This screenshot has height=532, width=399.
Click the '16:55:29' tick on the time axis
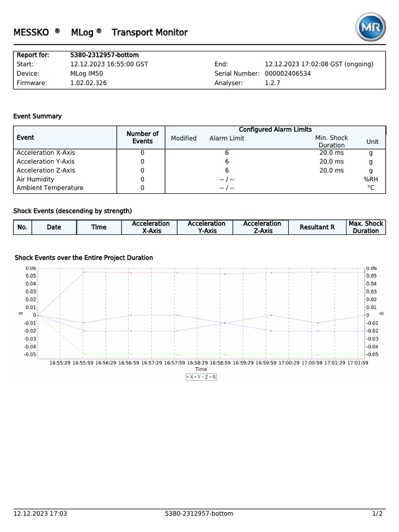[60, 363]
